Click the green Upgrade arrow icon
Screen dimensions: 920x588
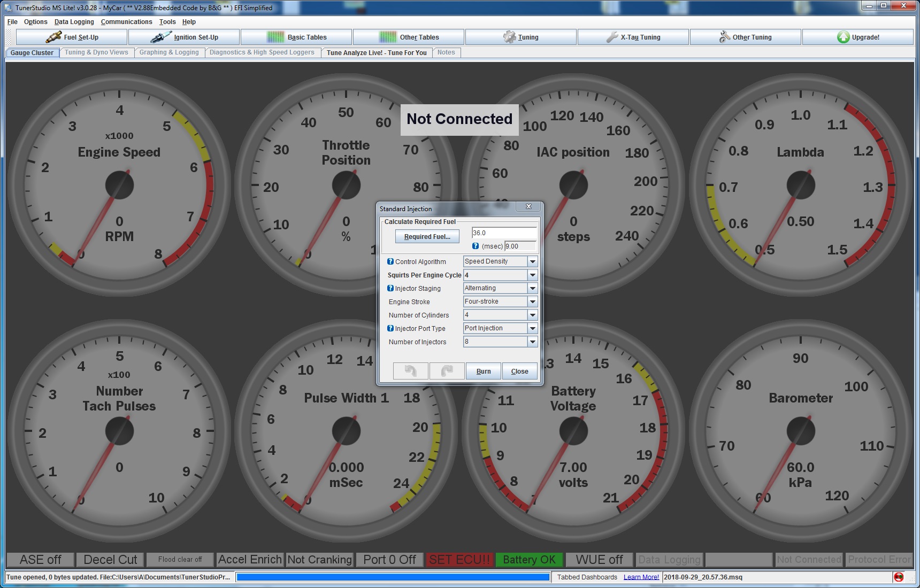point(843,37)
